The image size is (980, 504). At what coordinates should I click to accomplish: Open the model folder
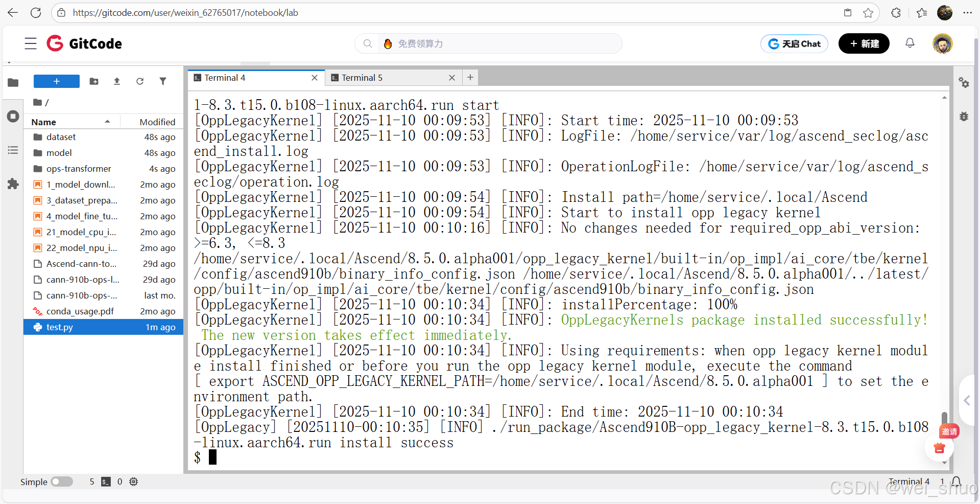(104, 153)
